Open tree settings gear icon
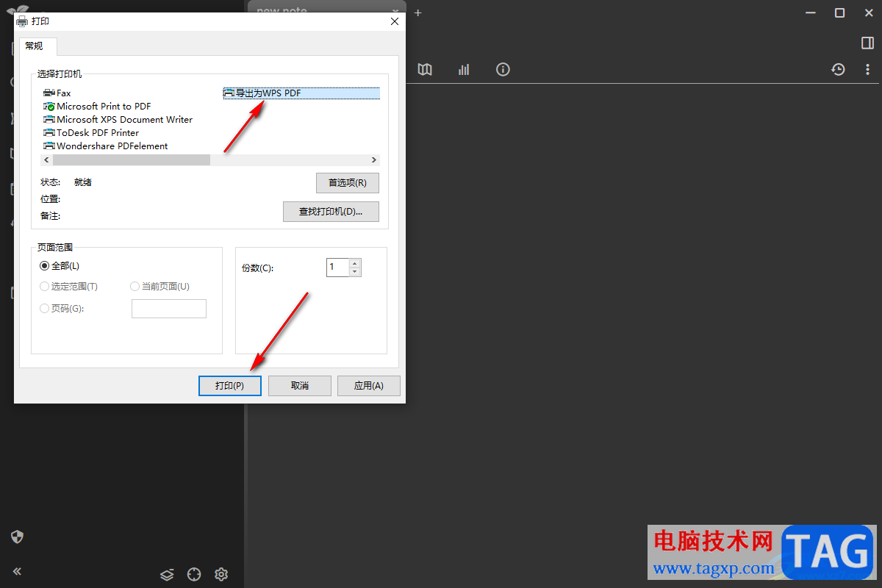 221,574
